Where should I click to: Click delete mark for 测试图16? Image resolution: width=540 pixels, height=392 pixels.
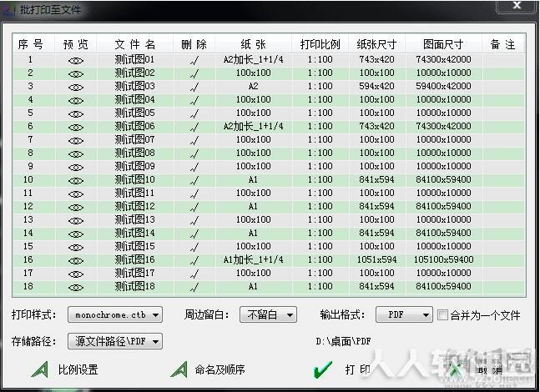(194, 261)
